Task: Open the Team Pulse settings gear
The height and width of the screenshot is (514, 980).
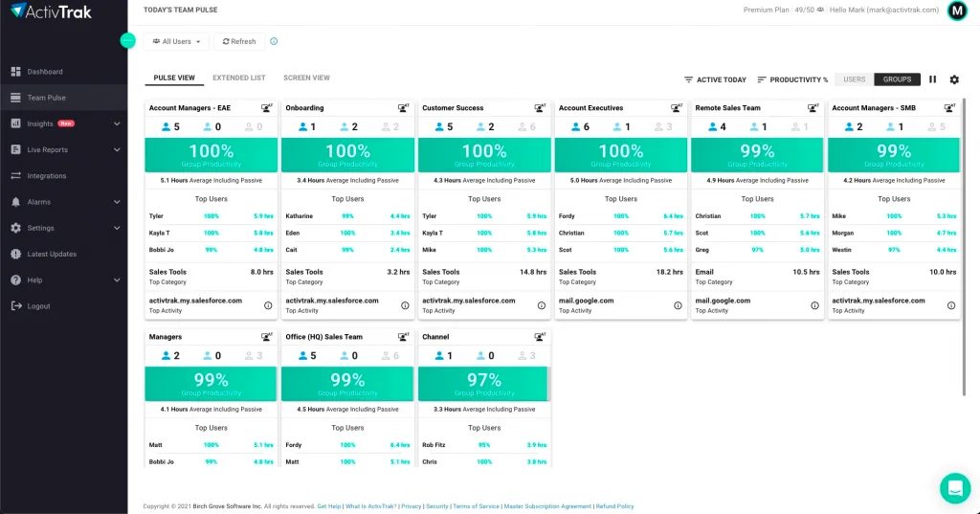Action: [954, 79]
